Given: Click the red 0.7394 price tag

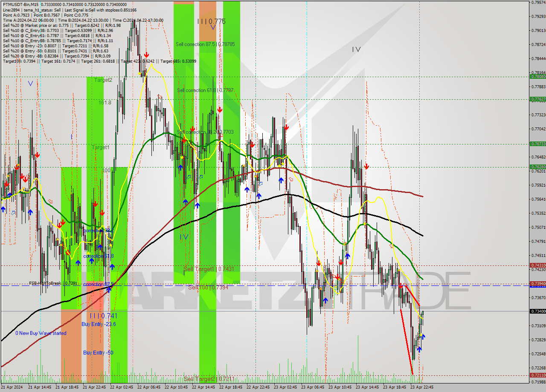Looking at the screenshot, I should click(x=537, y=283).
